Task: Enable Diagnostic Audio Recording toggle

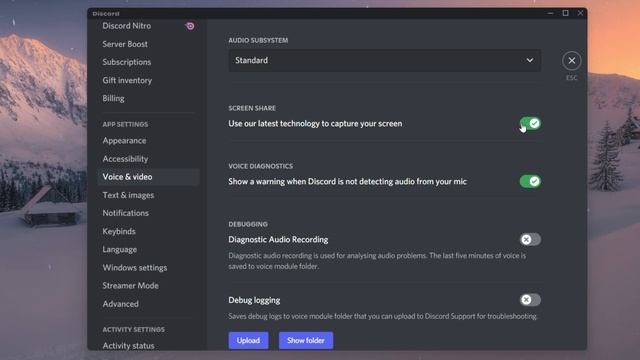Action: pos(530,239)
